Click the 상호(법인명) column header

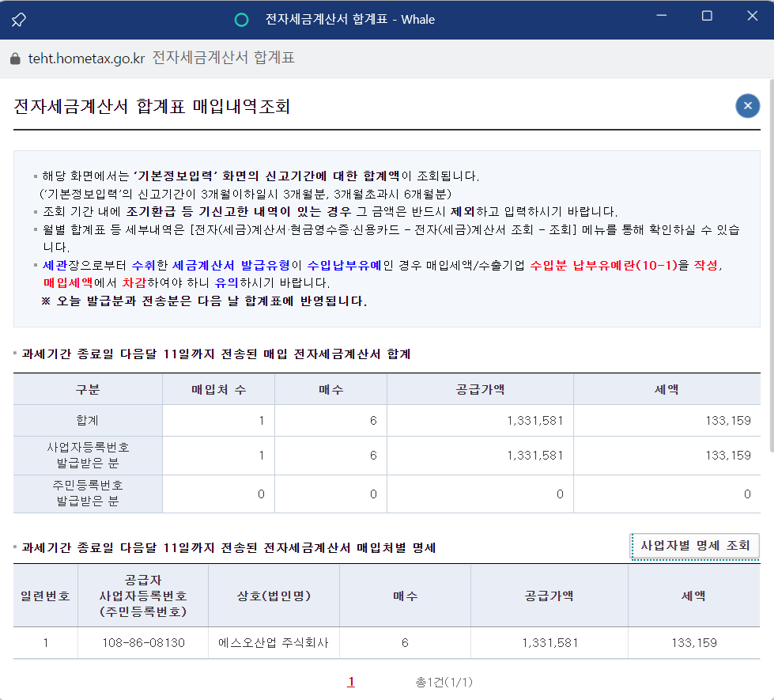pyautogui.click(x=274, y=596)
